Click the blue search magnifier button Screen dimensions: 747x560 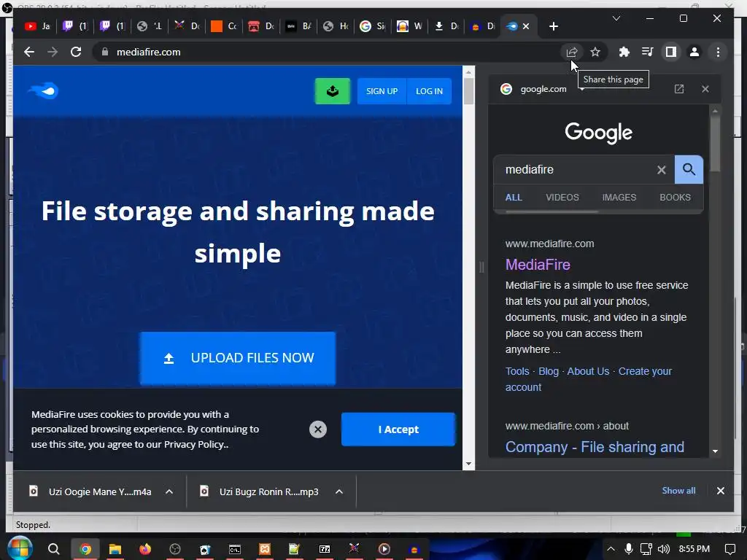pos(689,169)
